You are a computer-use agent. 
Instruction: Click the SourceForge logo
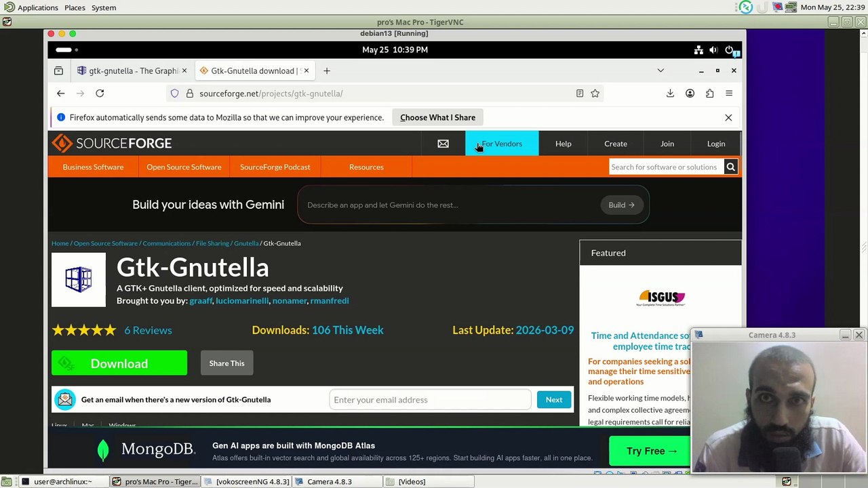tap(113, 143)
